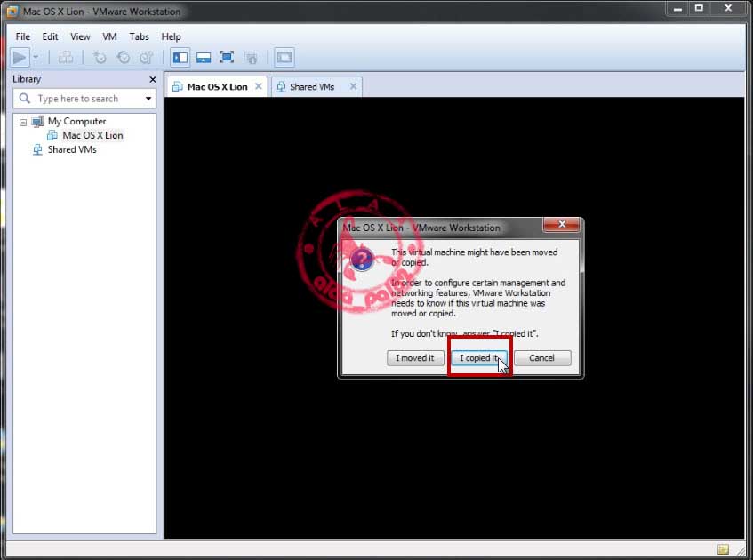
Task: Open the power options dropdown arrow beside Play
Action: pyautogui.click(x=36, y=58)
